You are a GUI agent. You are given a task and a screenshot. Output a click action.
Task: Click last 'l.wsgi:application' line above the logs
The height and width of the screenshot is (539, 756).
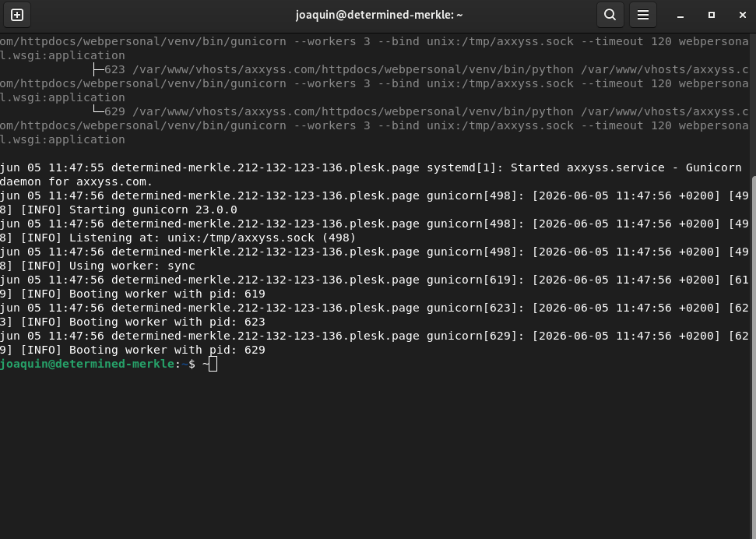click(x=62, y=140)
